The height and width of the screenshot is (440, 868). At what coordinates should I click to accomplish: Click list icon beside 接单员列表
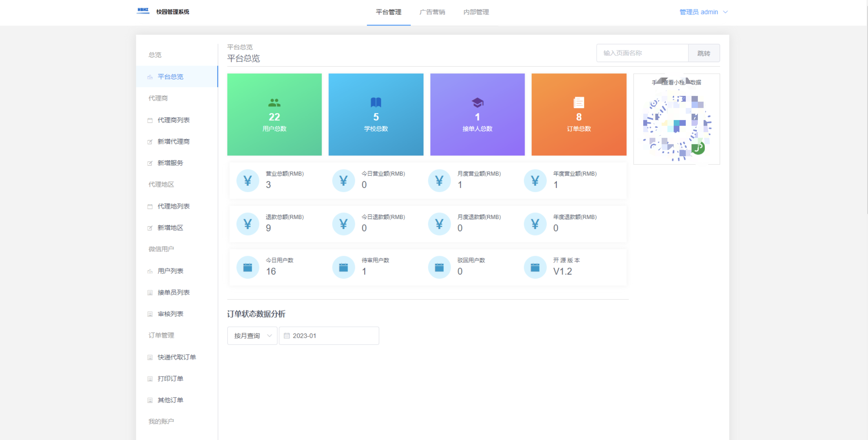[x=150, y=293]
